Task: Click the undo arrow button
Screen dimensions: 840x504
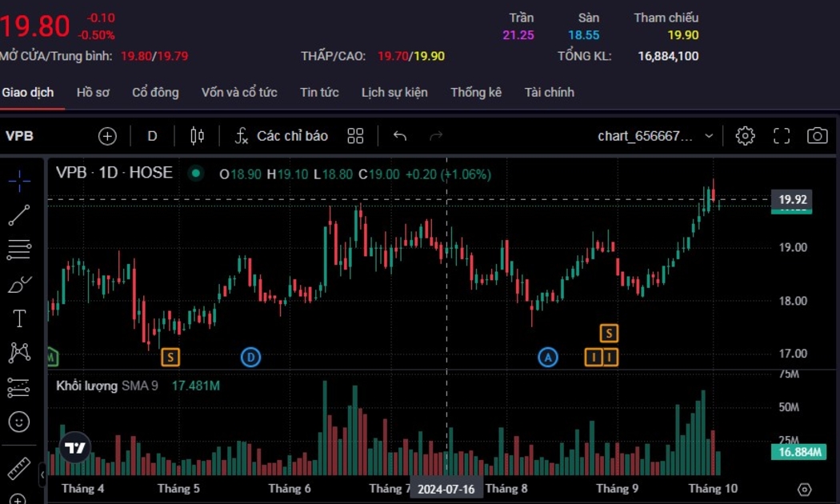Action: point(400,136)
